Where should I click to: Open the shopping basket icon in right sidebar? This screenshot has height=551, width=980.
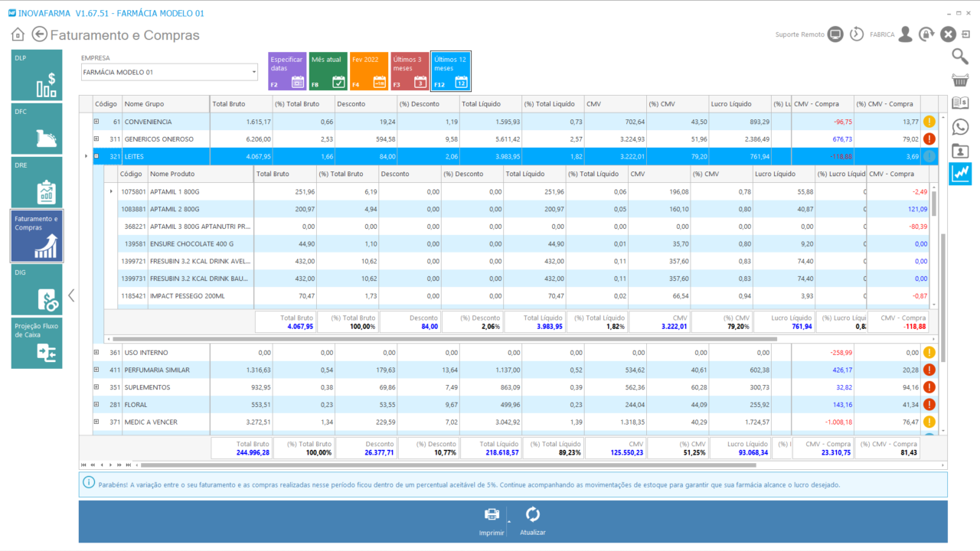pyautogui.click(x=960, y=80)
